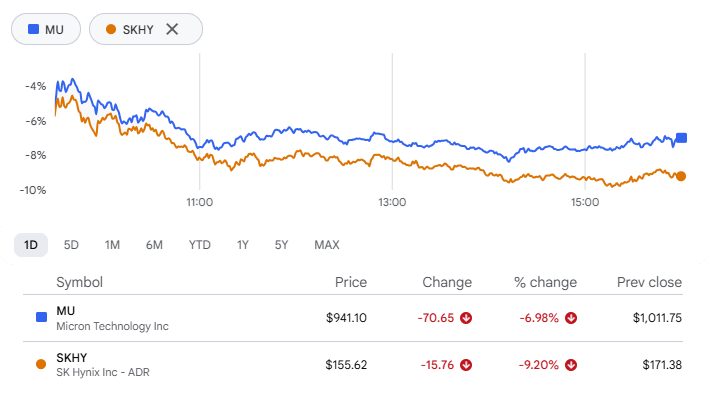Switch to the 5D time range
Image resolution: width=708 pixels, height=394 pixels.
71,245
